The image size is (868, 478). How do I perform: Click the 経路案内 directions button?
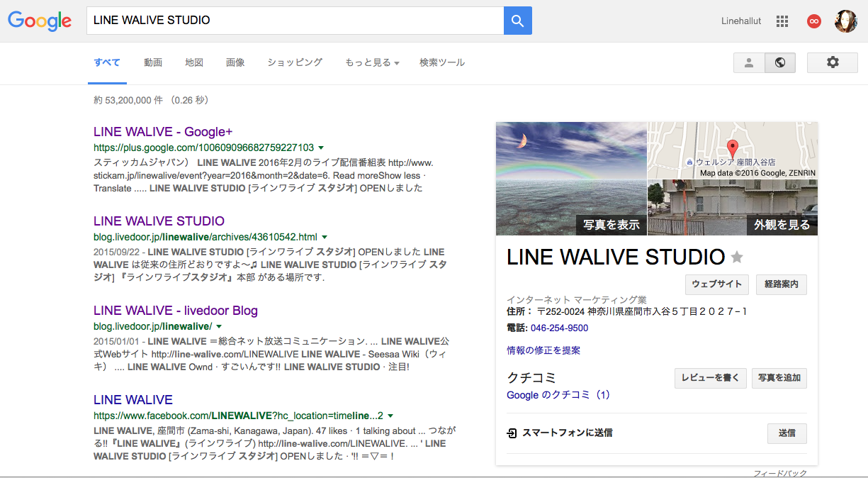point(781,284)
